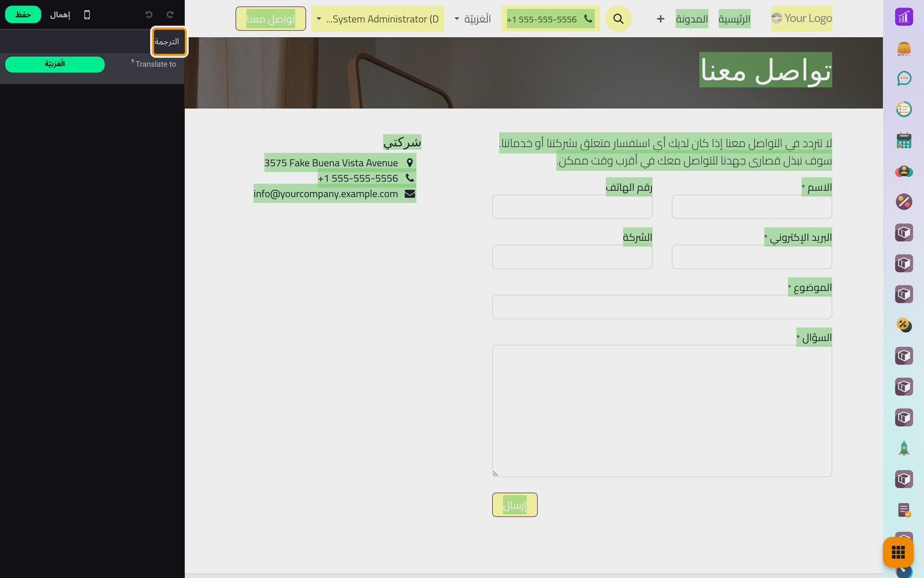The image size is (924, 578).
Task: Click the تواصل معنا navbar button
Action: (270, 19)
